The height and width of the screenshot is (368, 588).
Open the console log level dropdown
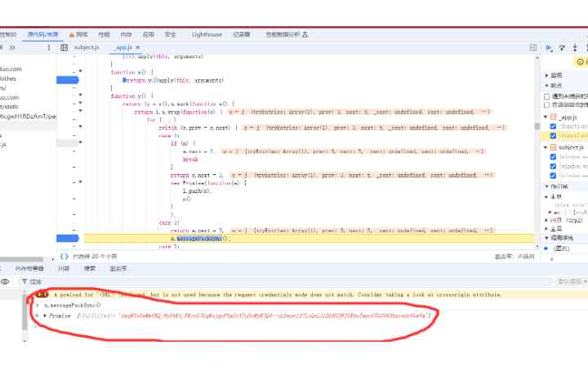(x=572, y=281)
